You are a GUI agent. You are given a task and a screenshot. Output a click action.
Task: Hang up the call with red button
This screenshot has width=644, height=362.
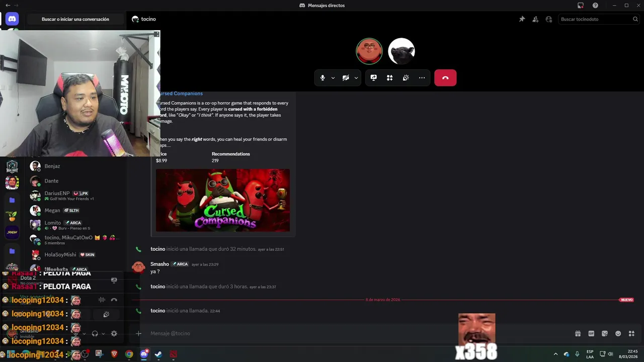click(x=445, y=78)
